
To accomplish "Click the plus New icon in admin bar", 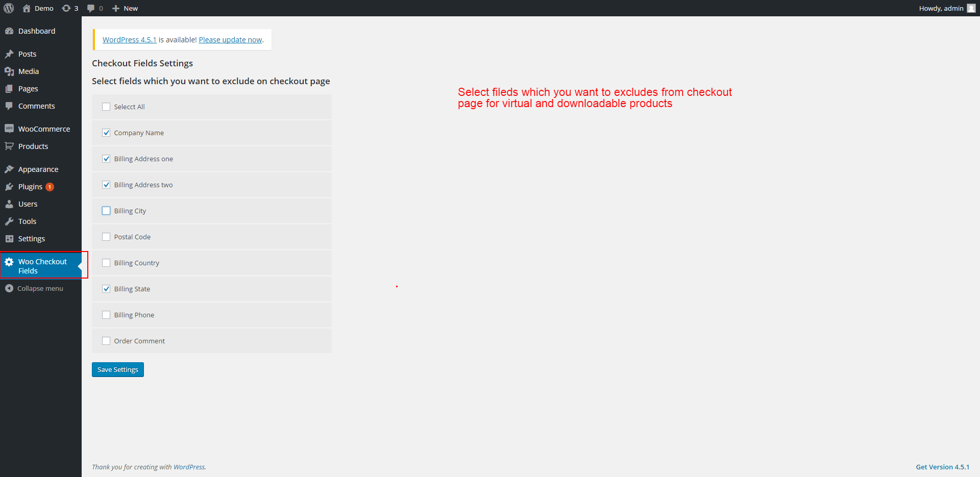I will pyautogui.click(x=116, y=8).
